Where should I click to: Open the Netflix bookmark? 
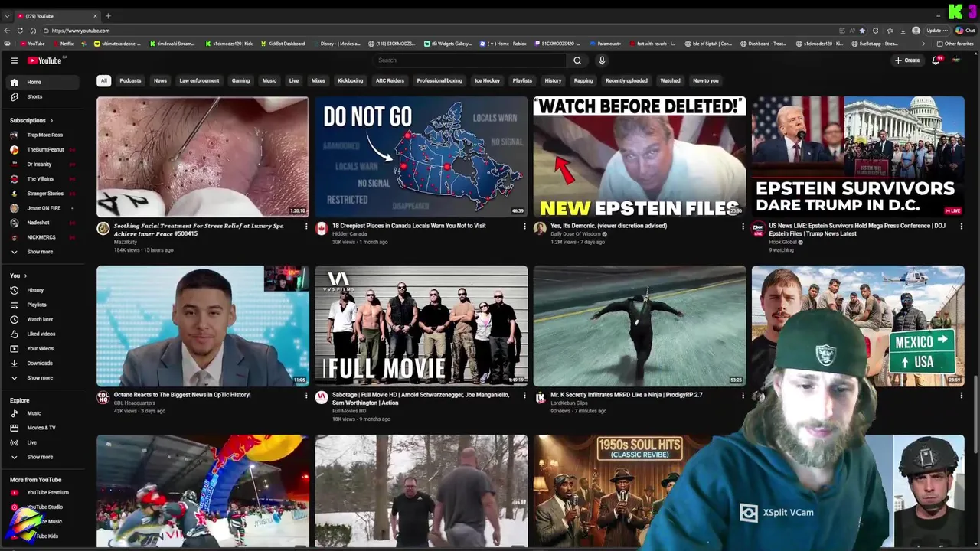64,44
